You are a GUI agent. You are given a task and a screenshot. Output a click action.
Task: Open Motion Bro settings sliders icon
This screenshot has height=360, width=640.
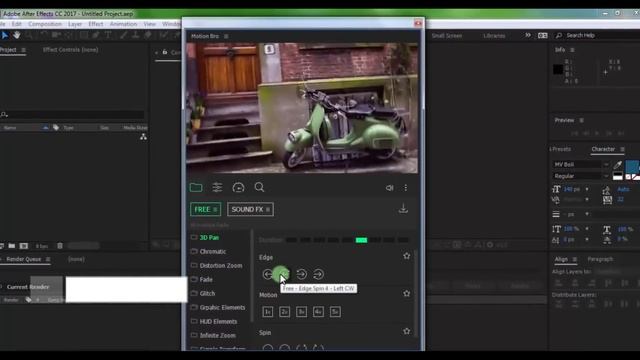[x=217, y=187]
